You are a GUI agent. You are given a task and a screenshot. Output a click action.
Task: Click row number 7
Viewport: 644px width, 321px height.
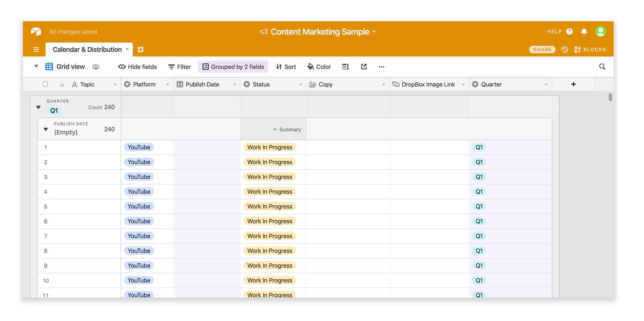[46, 236]
